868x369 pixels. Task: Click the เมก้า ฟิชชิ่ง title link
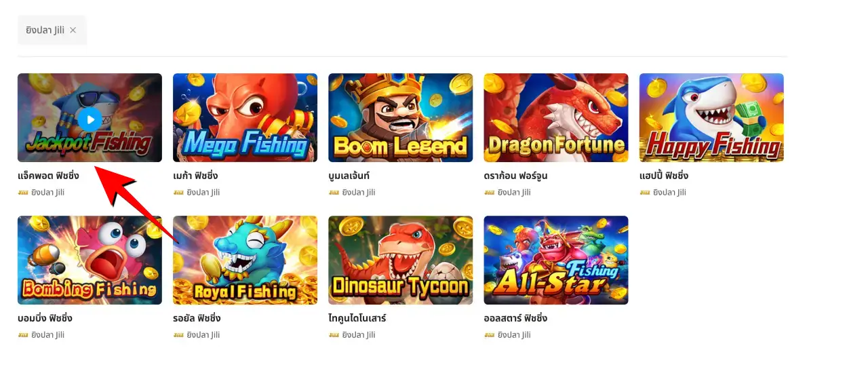[195, 176]
